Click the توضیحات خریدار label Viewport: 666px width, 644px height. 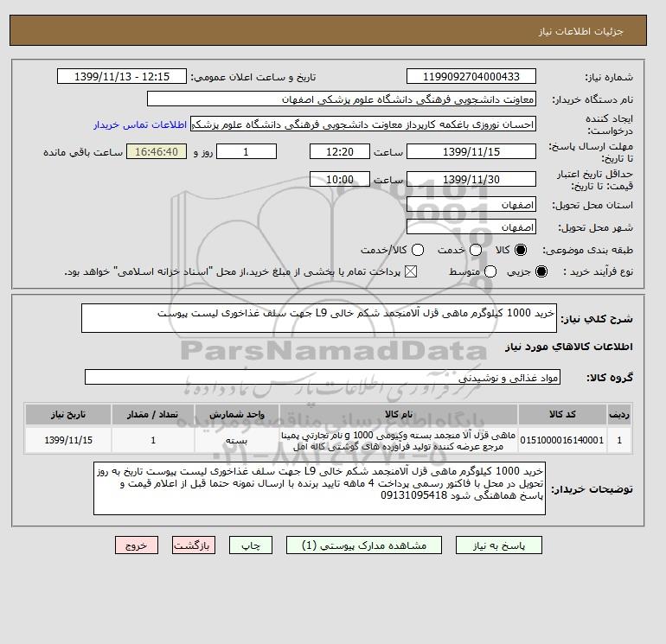coord(592,489)
